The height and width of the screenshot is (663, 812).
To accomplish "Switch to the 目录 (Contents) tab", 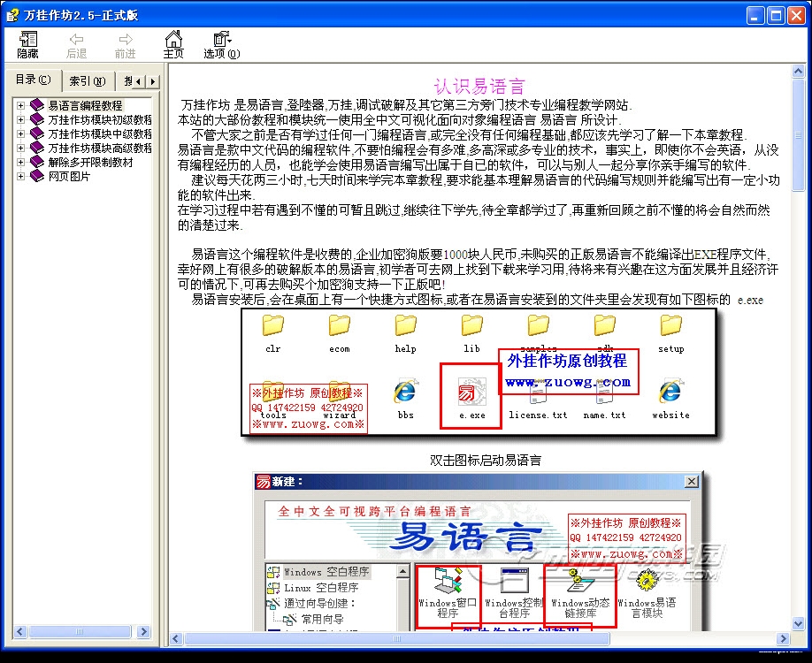I will 33,80.
